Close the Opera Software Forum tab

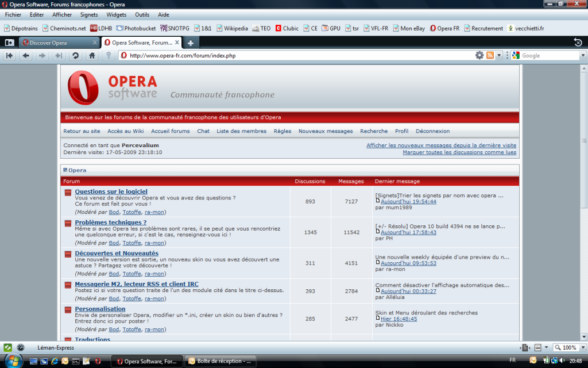pos(177,43)
